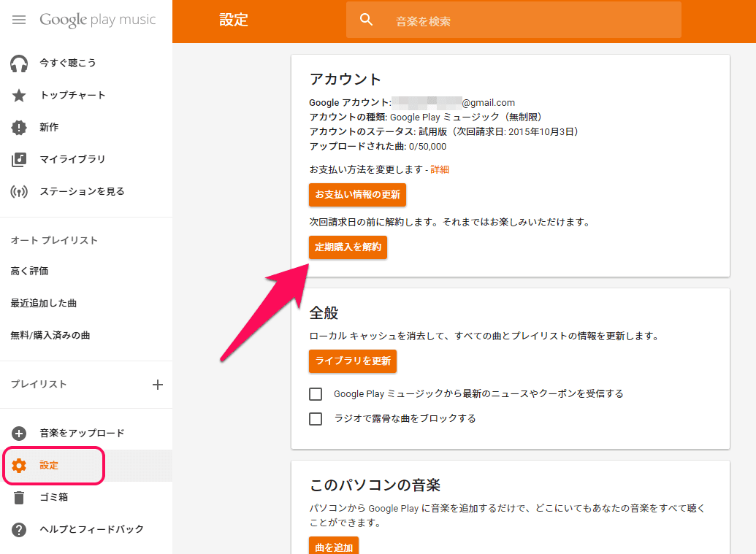Enable news and coupons checkbox

click(316, 394)
